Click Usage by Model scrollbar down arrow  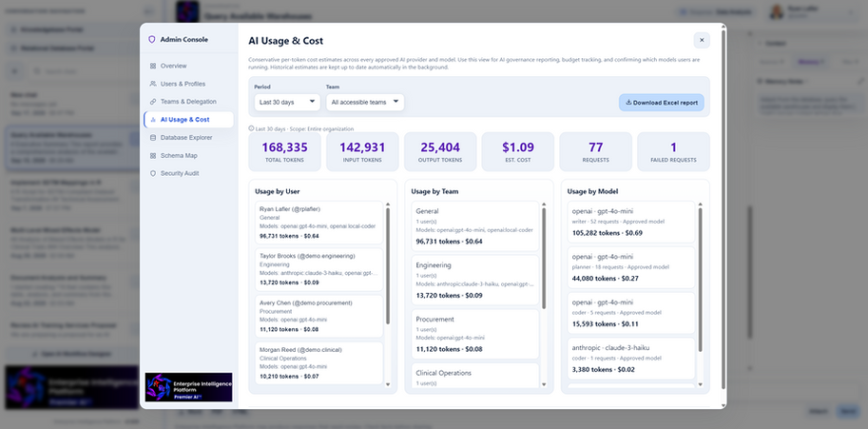click(x=700, y=384)
